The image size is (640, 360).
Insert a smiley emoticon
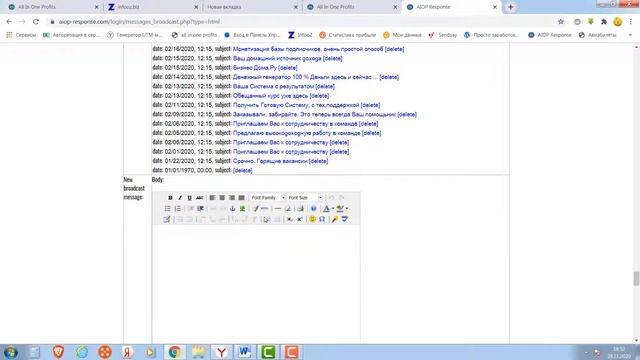pyautogui.click(x=312, y=219)
